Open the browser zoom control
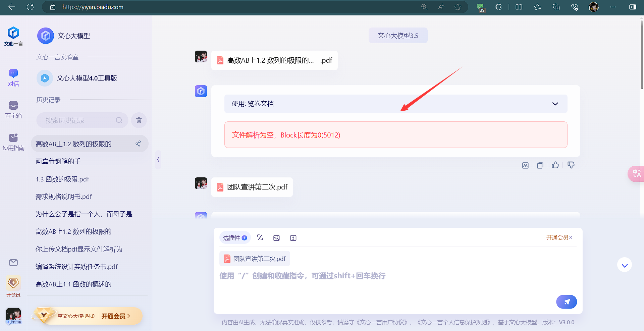Screen dimensions: 644x331 point(424,7)
